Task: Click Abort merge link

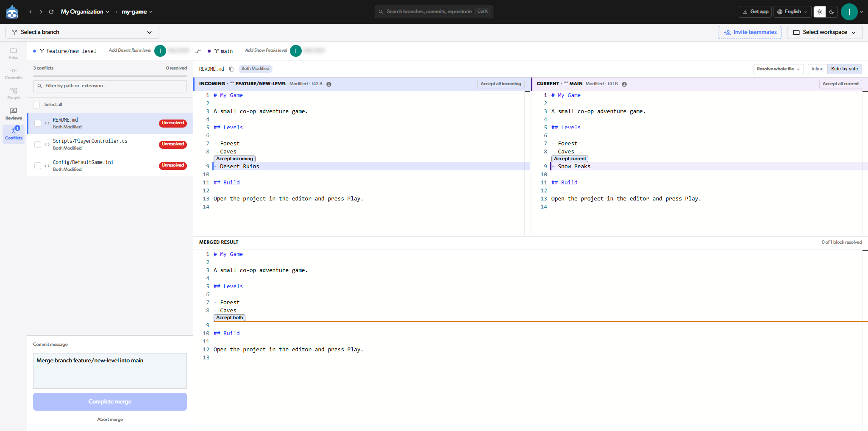Action: [x=110, y=420]
